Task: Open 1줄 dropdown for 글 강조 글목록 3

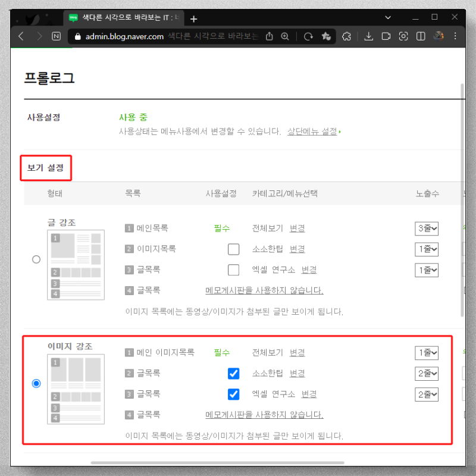Action: click(x=427, y=270)
